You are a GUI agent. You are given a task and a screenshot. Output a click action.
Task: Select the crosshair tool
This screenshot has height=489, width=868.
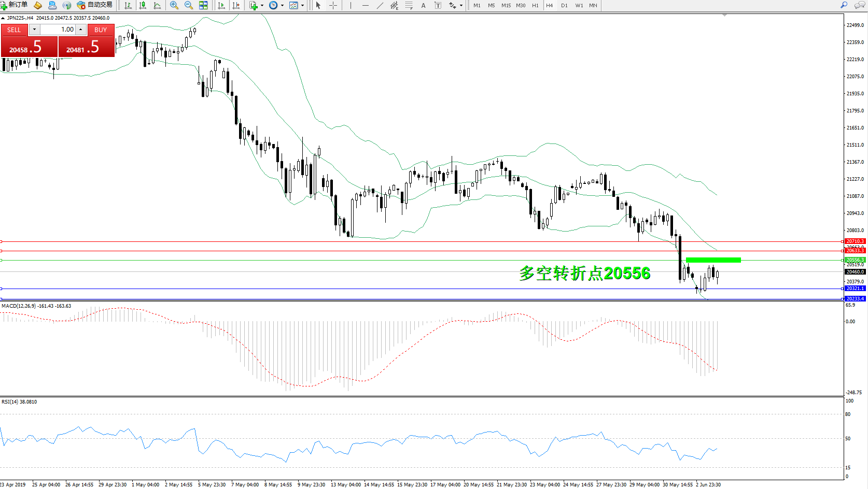pos(333,5)
